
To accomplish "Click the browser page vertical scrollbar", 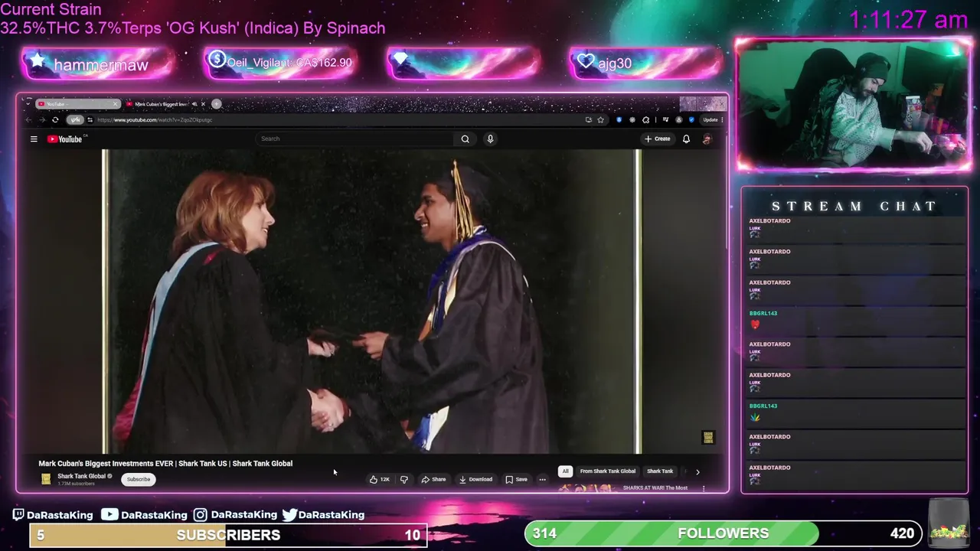I will click(x=726, y=191).
